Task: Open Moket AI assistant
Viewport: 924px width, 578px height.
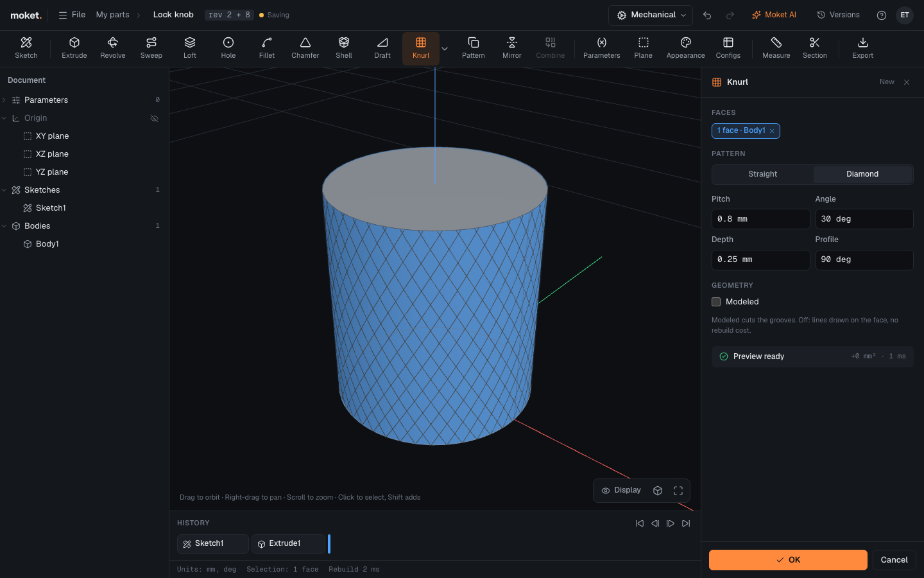Action: click(x=774, y=15)
